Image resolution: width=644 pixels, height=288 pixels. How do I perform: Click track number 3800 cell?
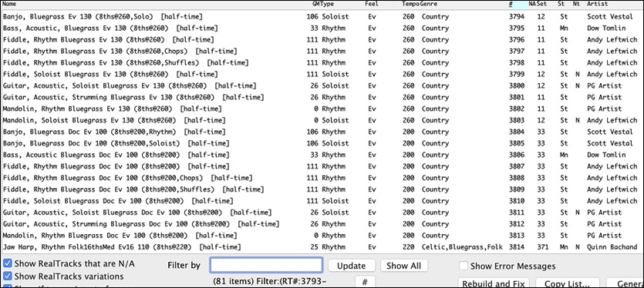tap(517, 85)
